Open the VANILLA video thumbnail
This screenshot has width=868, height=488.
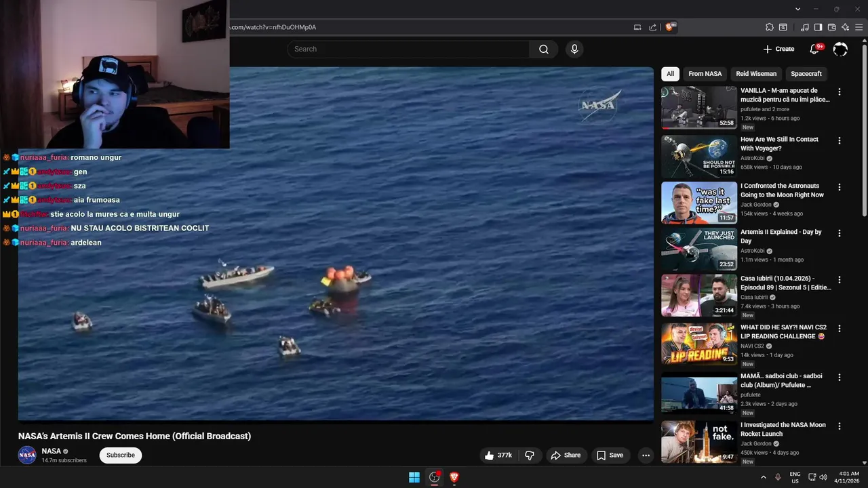click(x=698, y=107)
